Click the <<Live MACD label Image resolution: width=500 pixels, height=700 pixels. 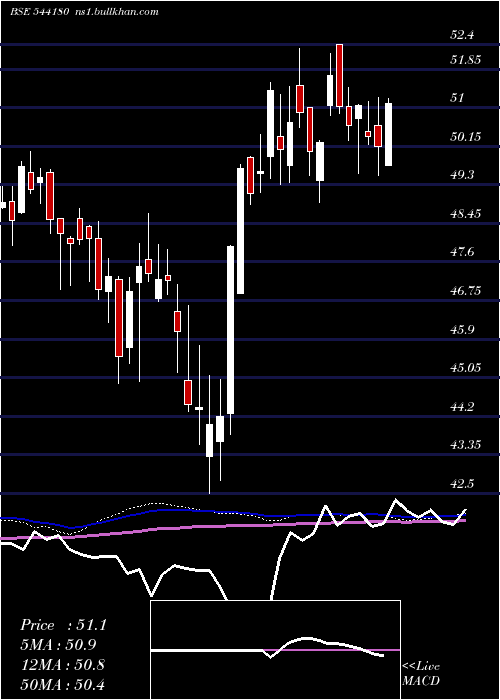(421, 674)
